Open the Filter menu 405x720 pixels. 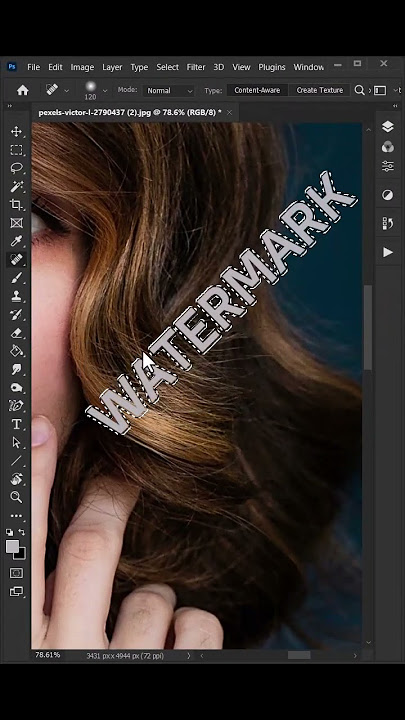click(196, 67)
